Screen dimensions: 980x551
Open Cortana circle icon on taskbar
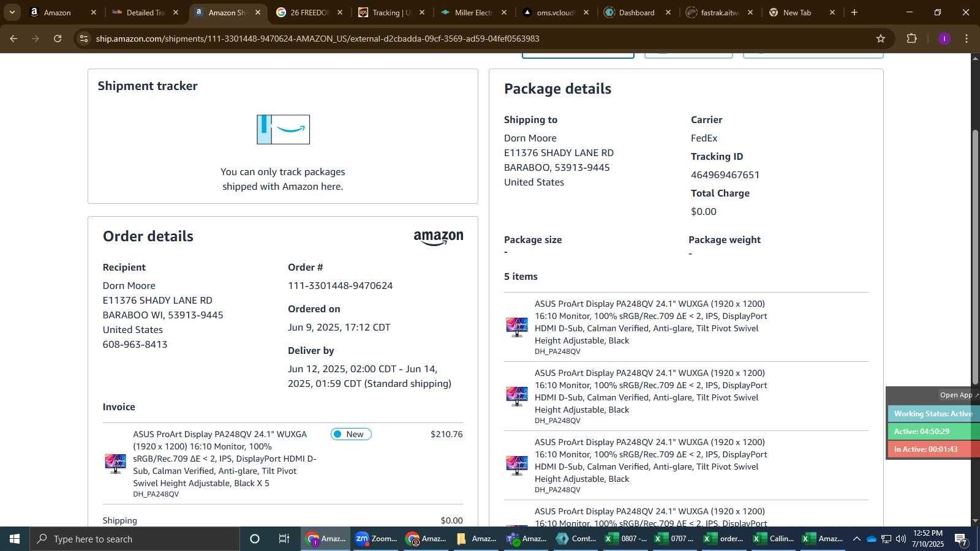[x=255, y=539]
